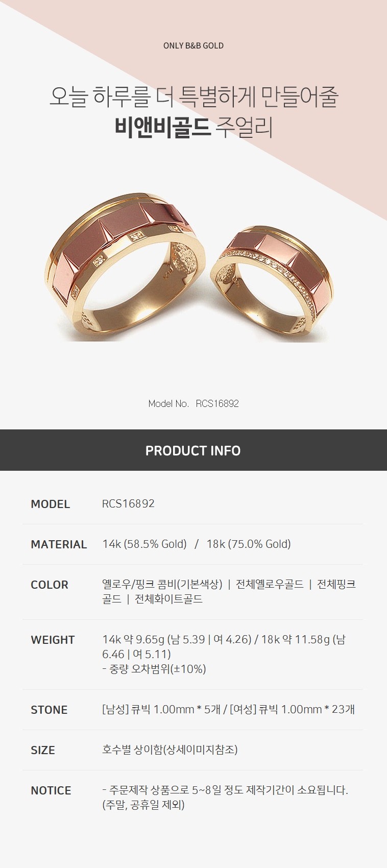The height and width of the screenshot is (868, 387).
Task: Click the COLOR row label
Action: [50, 585]
